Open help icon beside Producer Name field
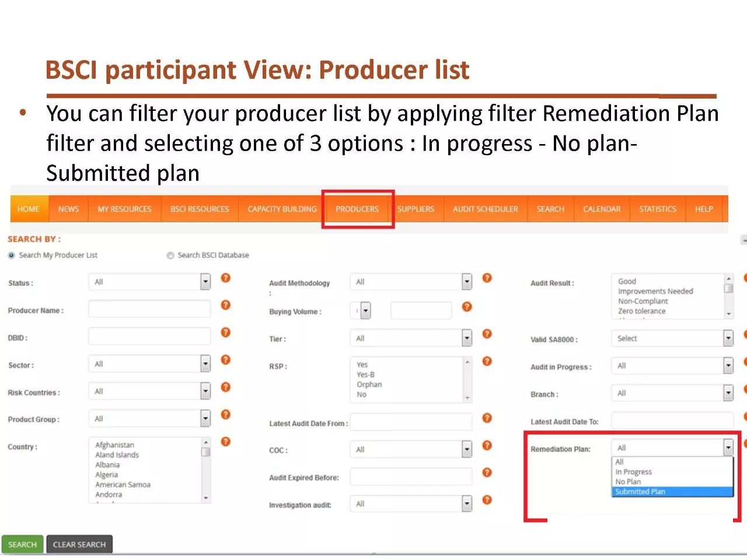Viewport: 747px width, 560px height. (225, 305)
